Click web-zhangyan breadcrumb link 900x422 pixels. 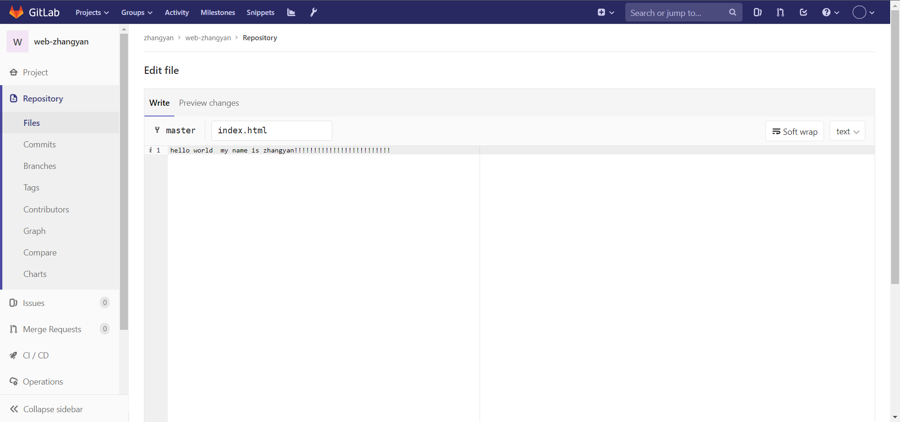tap(208, 38)
